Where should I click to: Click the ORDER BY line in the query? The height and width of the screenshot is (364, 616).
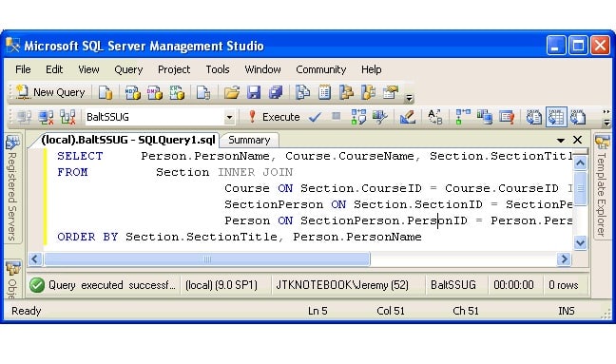[240, 237]
